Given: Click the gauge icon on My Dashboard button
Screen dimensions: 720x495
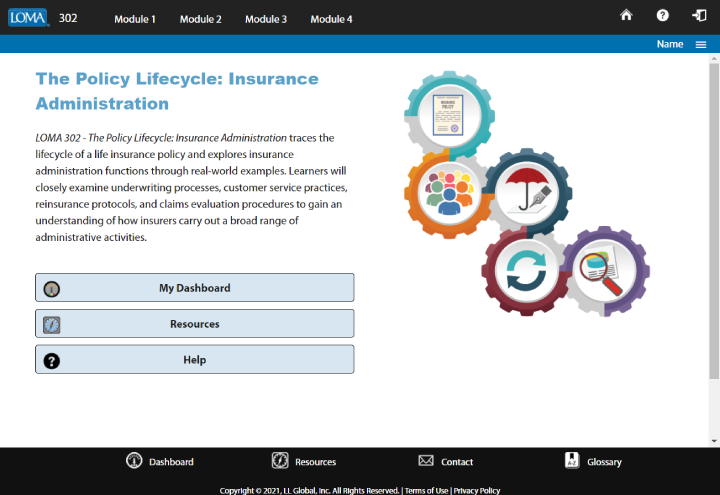Looking at the screenshot, I should click(51, 289).
